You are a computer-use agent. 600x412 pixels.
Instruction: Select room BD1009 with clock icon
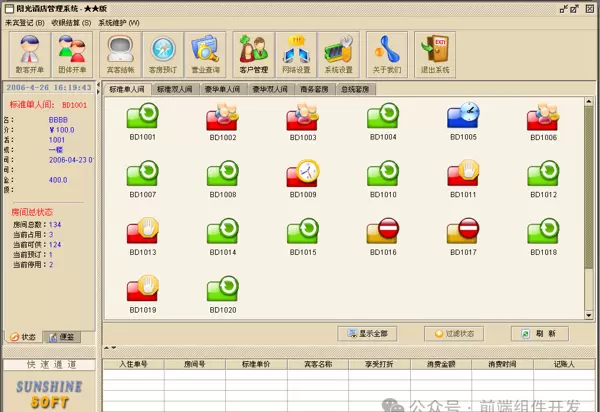point(302,176)
